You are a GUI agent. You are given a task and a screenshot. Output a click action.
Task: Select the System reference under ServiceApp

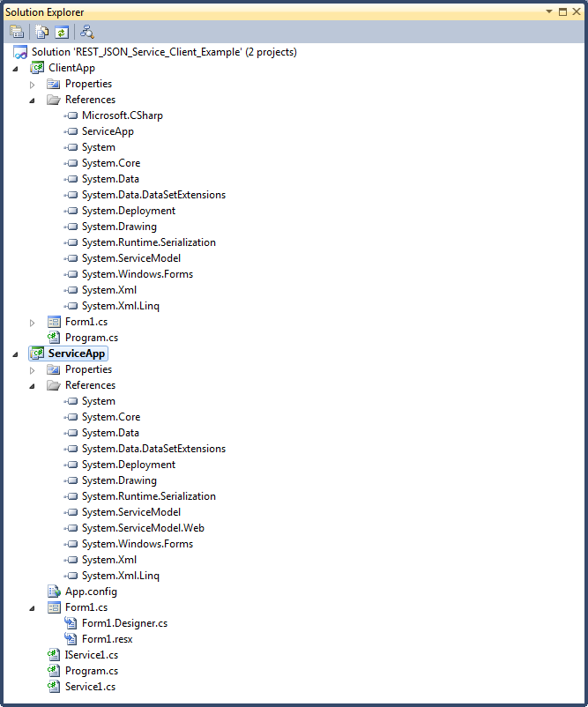99,401
